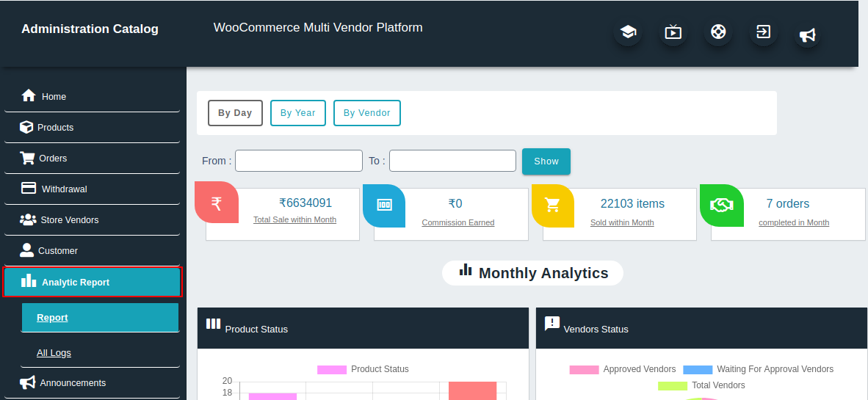The image size is (868, 400).
Task: Open the video tutorial TV icon
Action: [x=673, y=32]
